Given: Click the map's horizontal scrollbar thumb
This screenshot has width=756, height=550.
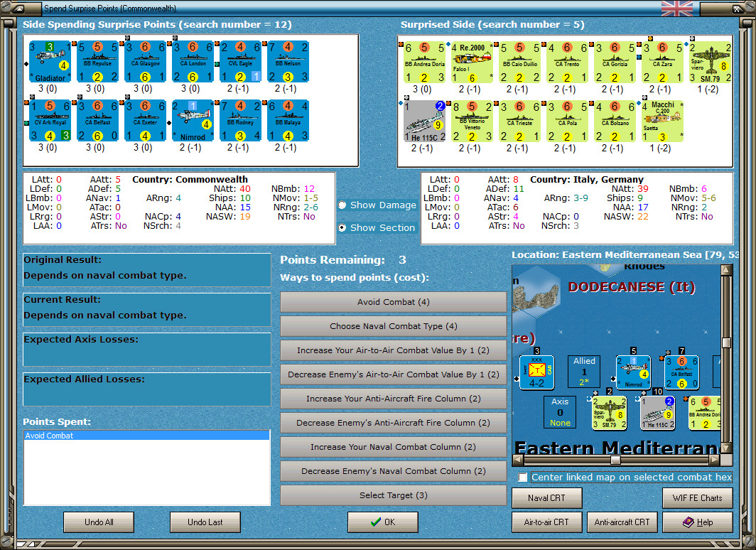Looking at the screenshot, I should coord(615,460).
